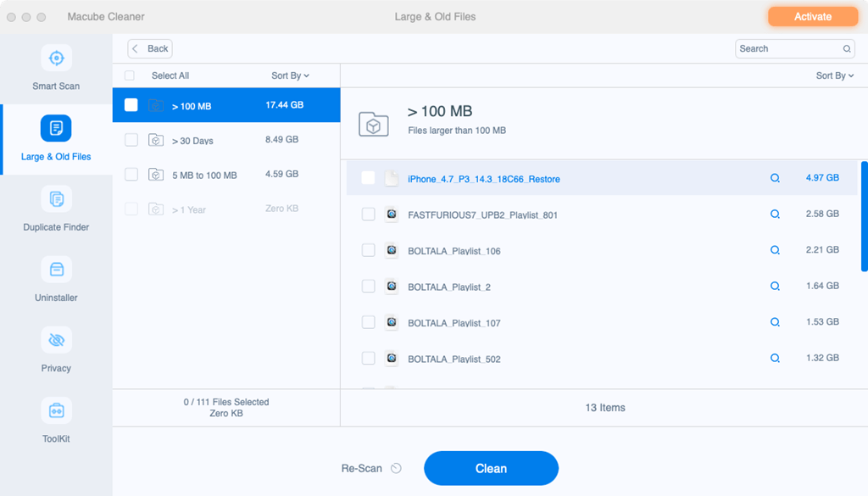Screen dimensions: 868x496
Task: Open the Duplicate Finder tool
Action: (x=56, y=209)
